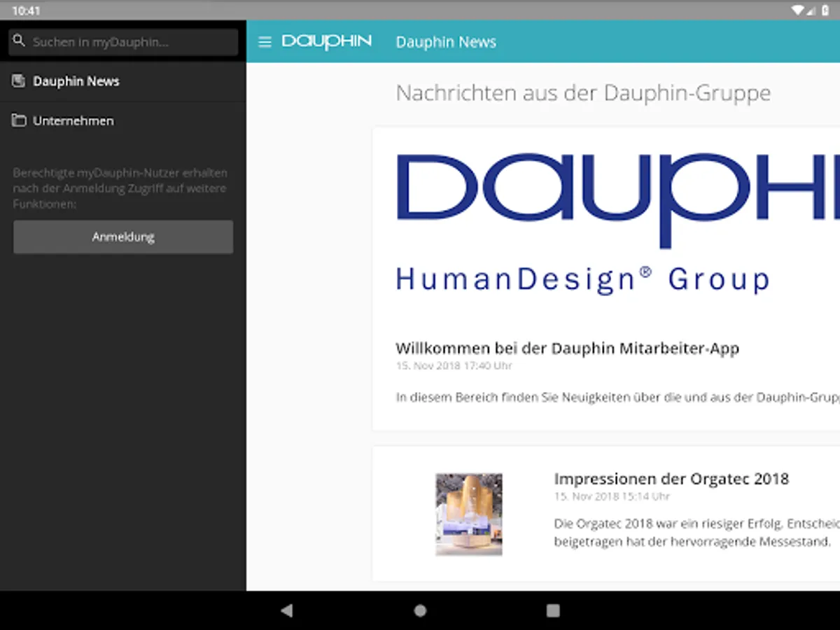Open the hamburger menu icon
This screenshot has width=840, height=630.
tap(265, 42)
